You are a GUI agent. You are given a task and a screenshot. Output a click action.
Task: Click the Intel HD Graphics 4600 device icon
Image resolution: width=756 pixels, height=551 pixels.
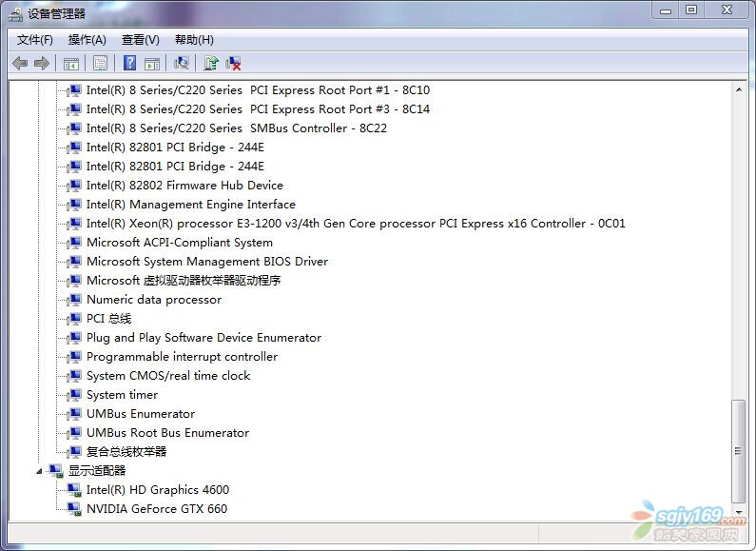74,490
